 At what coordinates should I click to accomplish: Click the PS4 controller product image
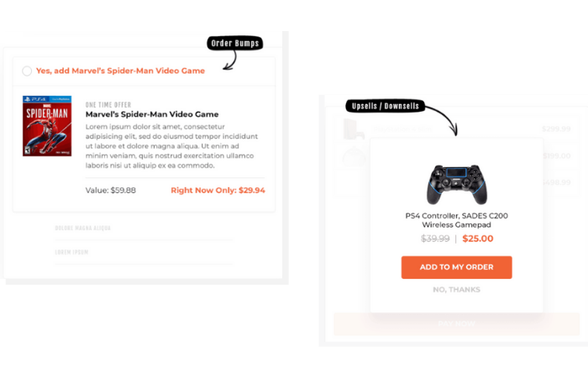[x=456, y=184]
